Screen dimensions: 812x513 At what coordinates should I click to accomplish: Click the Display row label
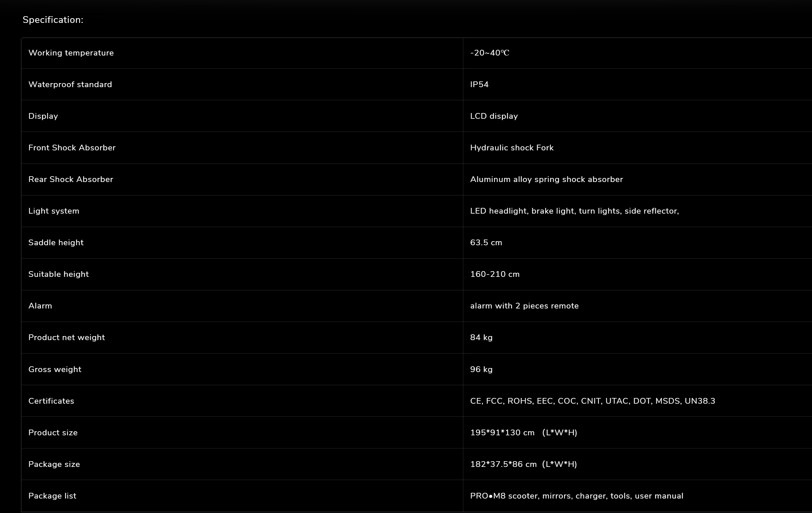pos(43,116)
